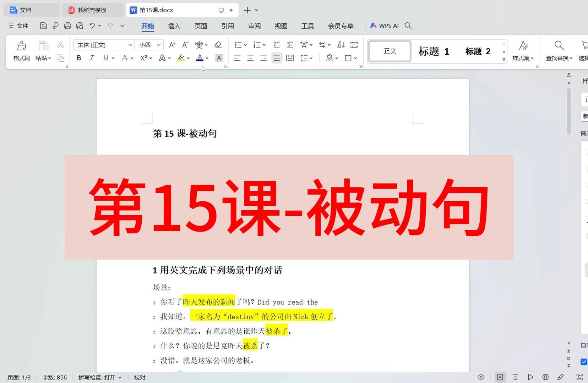The image size is (588, 383).
Task: Align text left
Action: pyautogui.click(x=237, y=58)
